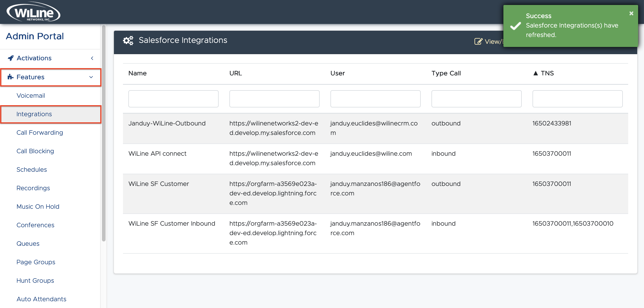Viewport: 644px width, 308px height.
Task: Select Integrations in the sidebar
Action: point(34,114)
